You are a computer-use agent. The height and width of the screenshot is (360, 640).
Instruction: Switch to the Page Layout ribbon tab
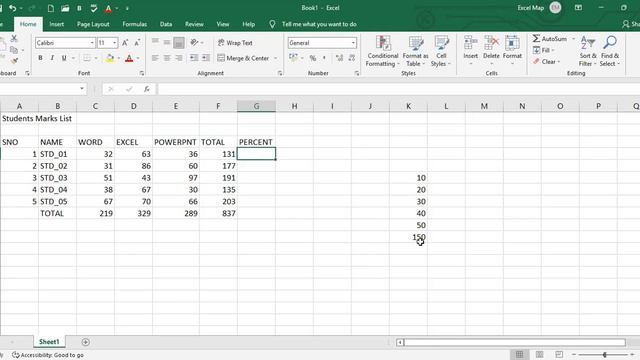pos(93,24)
